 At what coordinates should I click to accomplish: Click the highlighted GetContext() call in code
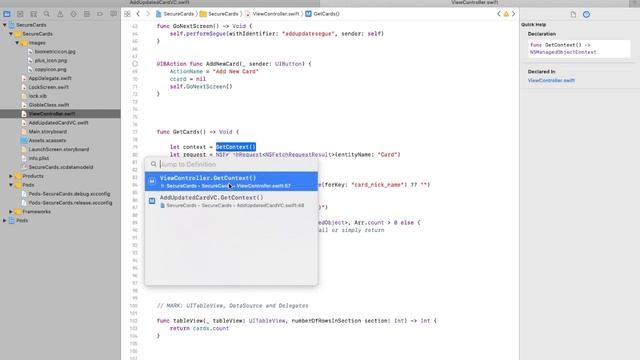(x=236, y=147)
